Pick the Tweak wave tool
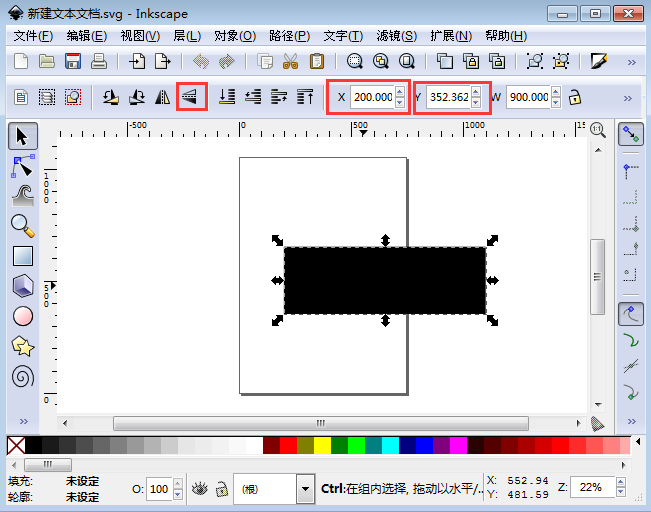The image size is (651, 512). (23, 196)
